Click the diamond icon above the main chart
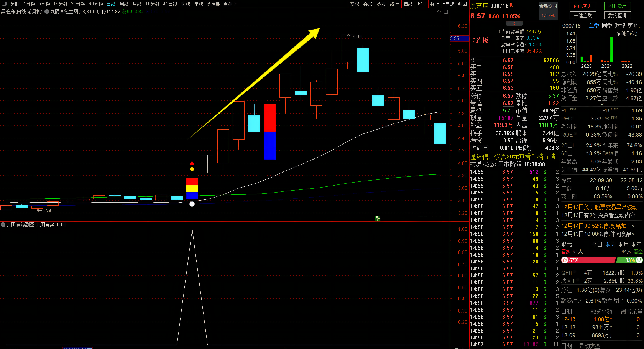This screenshot has height=349, width=644. click(439, 12)
